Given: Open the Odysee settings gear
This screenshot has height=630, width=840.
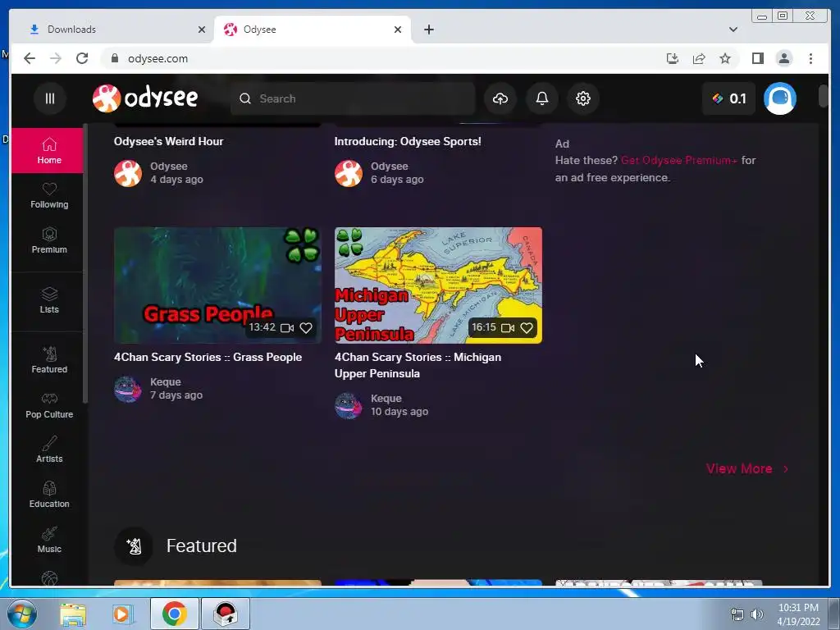Looking at the screenshot, I should click(583, 98).
